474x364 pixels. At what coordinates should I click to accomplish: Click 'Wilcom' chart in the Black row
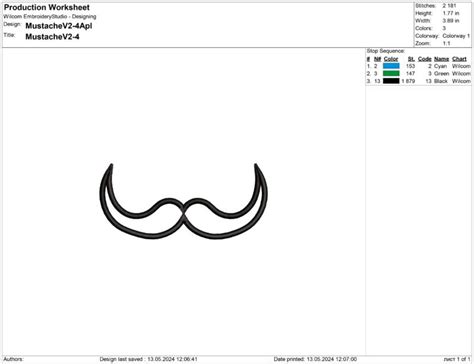coord(461,81)
